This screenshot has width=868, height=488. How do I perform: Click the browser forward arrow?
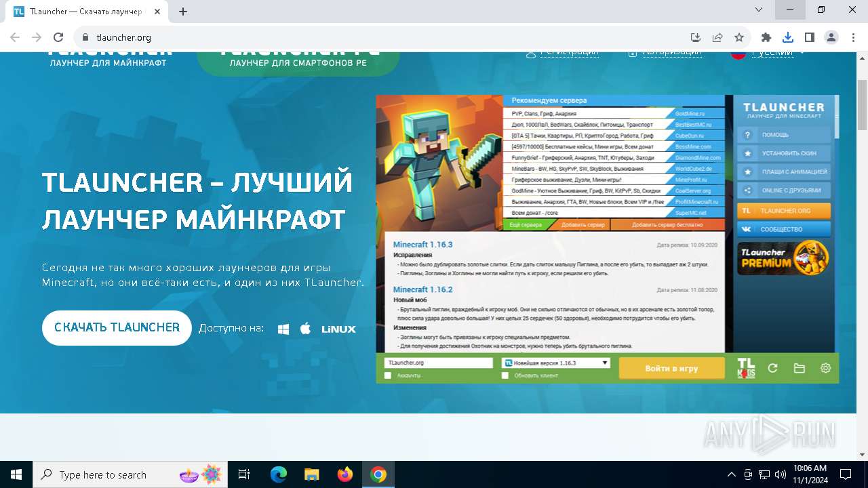coord(37,37)
